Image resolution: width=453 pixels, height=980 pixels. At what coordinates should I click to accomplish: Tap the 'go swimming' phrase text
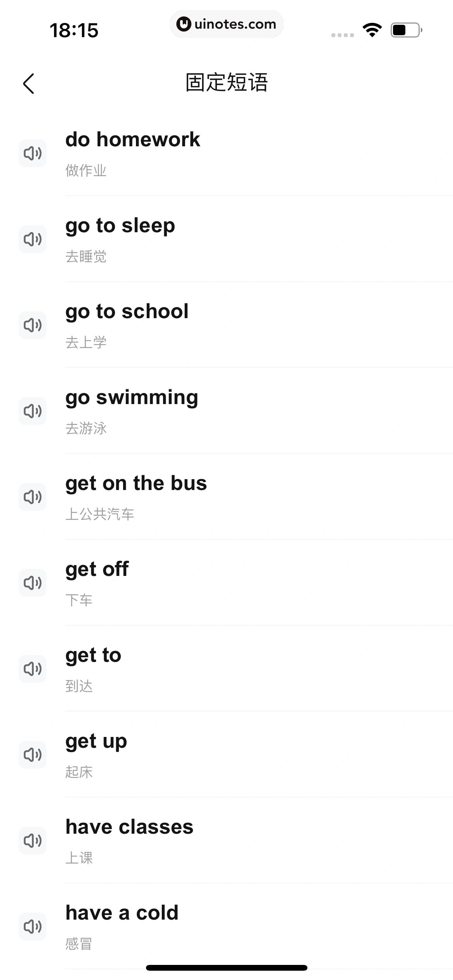click(132, 397)
